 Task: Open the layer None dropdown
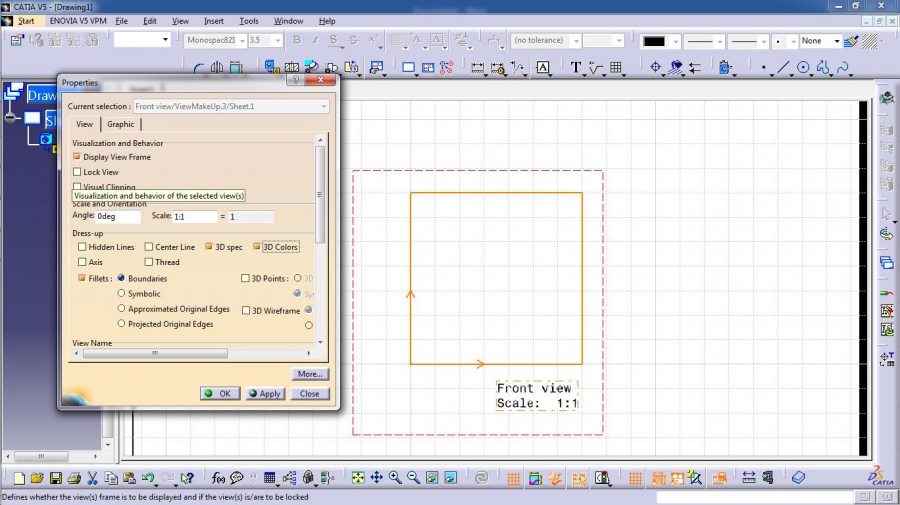click(837, 41)
